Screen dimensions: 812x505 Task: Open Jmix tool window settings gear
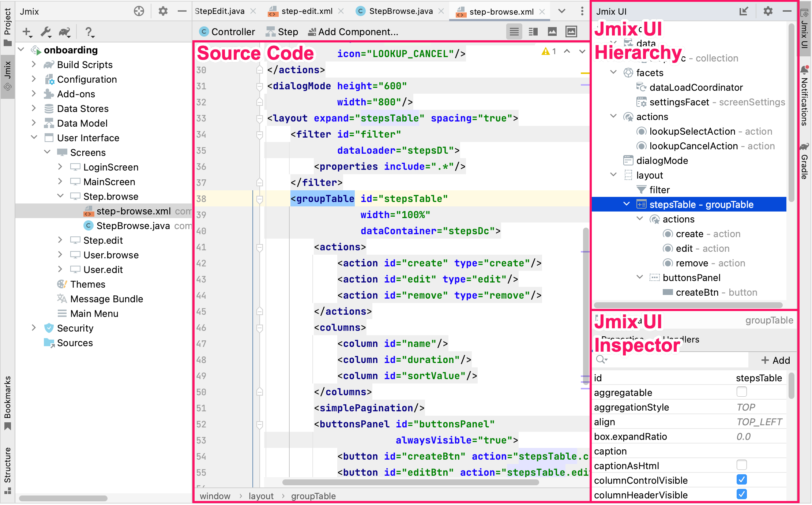tap(163, 11)
